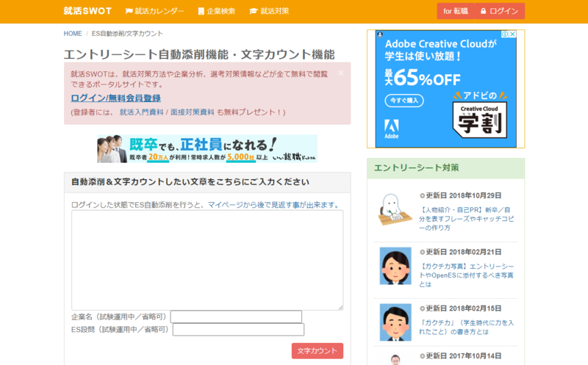Click the 就活SWOT site logo
The width and height of the screenshot is (588, 365).
87,11
